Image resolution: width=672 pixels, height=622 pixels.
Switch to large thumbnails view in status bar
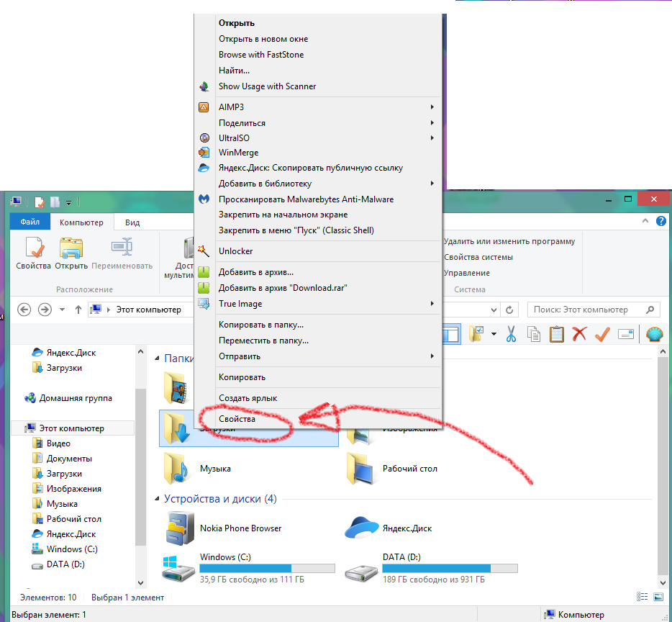[658, 597]
